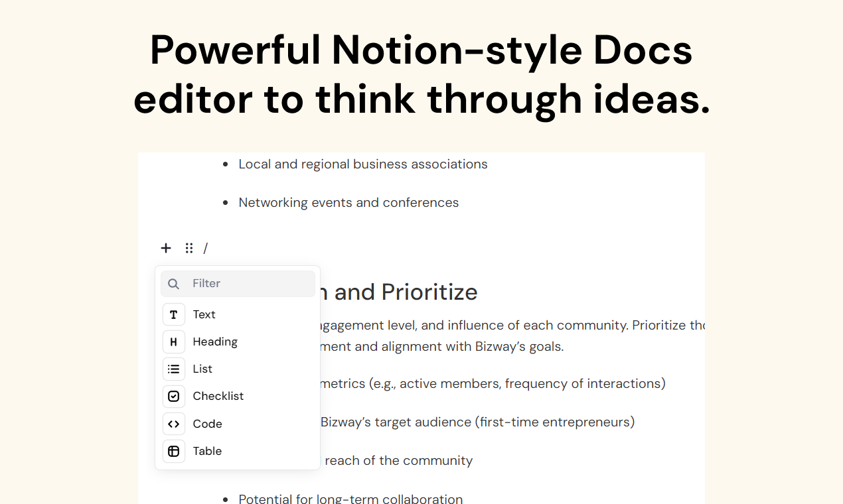The image size is (843, 504).
Task: Click headline 'editor to think through ideas.'
Action: [421, 99]
